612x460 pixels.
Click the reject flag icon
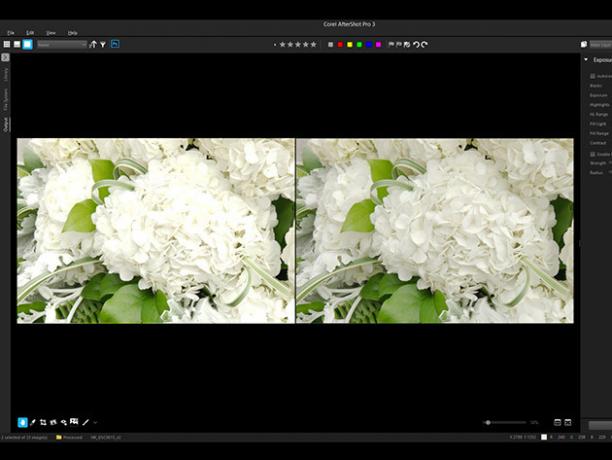[399, 44]
